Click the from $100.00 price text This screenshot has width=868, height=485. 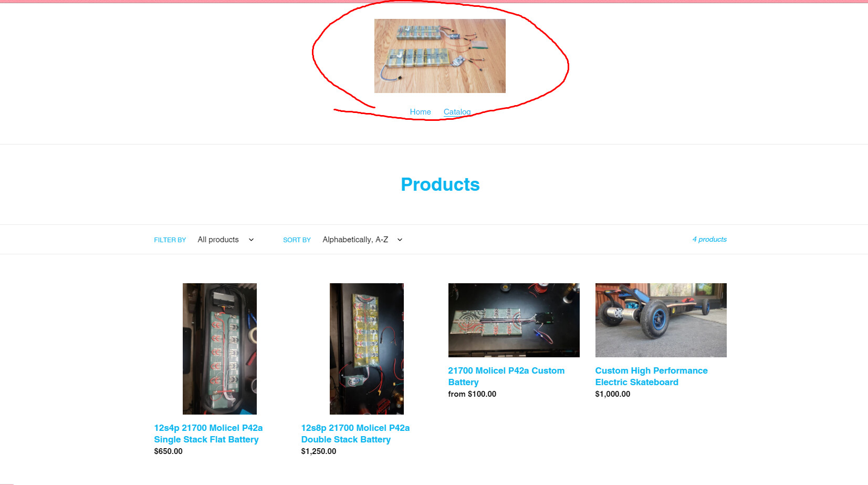pyautogui.click(x=472, y=394)
